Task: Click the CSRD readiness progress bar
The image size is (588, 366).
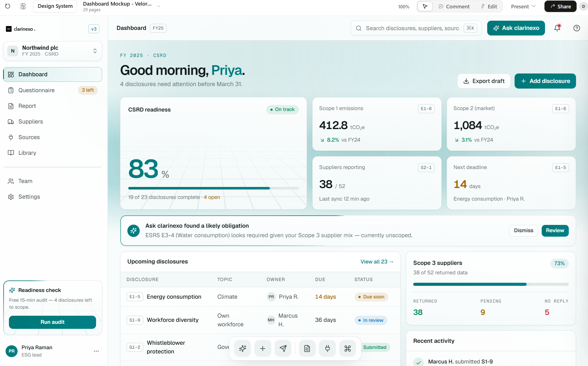Action: tap(213, 188)
